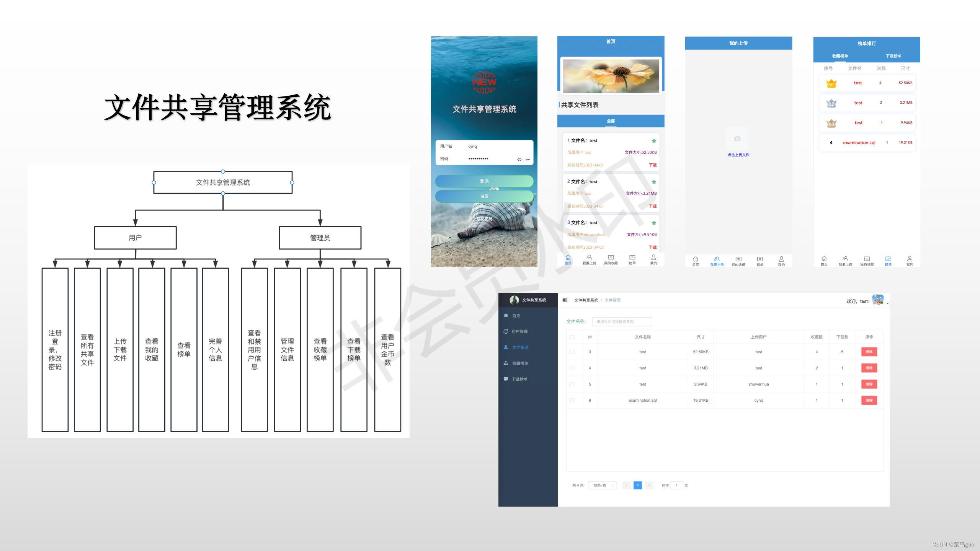
Task: Switch to the 下载榜单 tab
Action: pyautogui.click(x=893, y=56)
